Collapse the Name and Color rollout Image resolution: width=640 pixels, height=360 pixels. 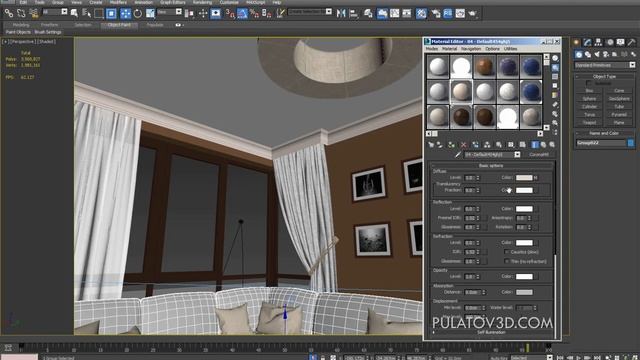(x=604, y=133)
